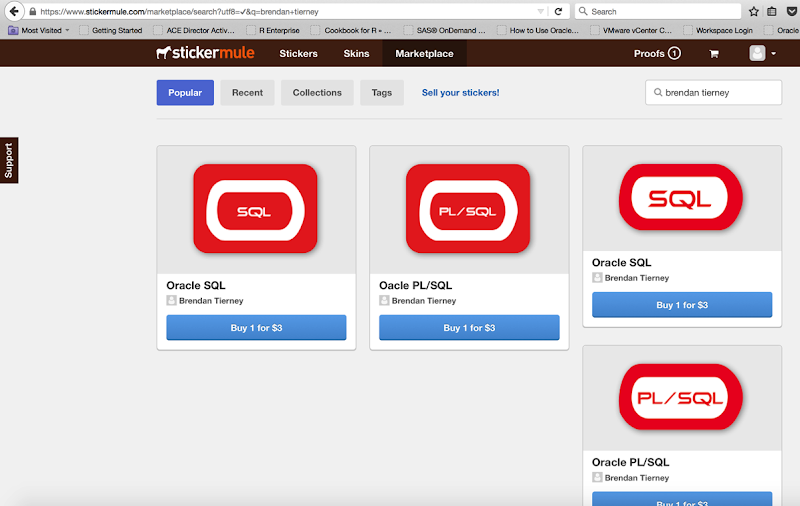Bookmark this page with the star icon
Screen dimensions: 800x506
pyautogui.click(x=754, y=11)
